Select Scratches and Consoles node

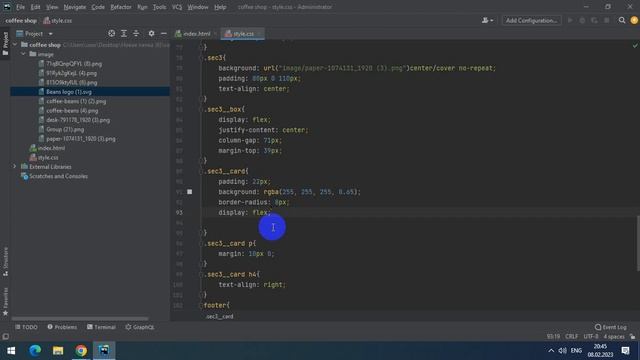pos(58,176)
